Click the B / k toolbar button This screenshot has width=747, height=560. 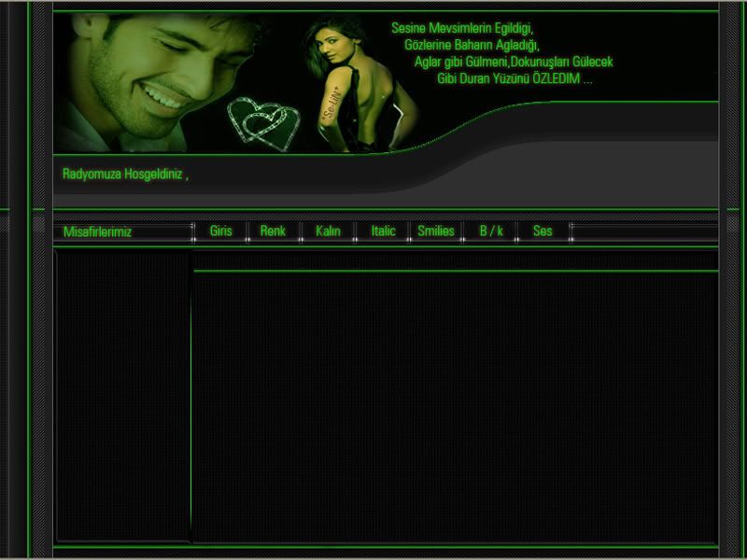[x=491, y=231]
